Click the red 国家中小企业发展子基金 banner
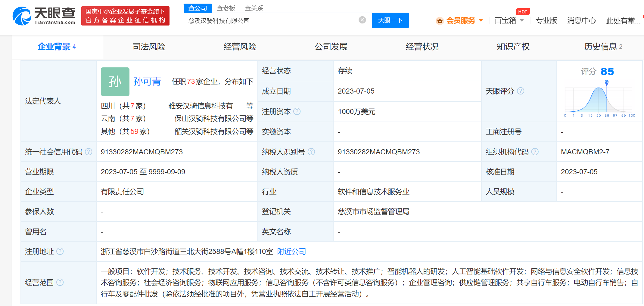The width and height of the screenshot is (644, 306). click(x=125, y=16)
